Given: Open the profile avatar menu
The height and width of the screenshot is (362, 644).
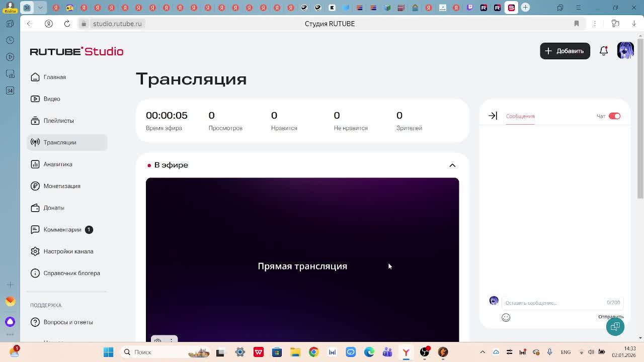Looking at the screenshot, I should (625, 50).
